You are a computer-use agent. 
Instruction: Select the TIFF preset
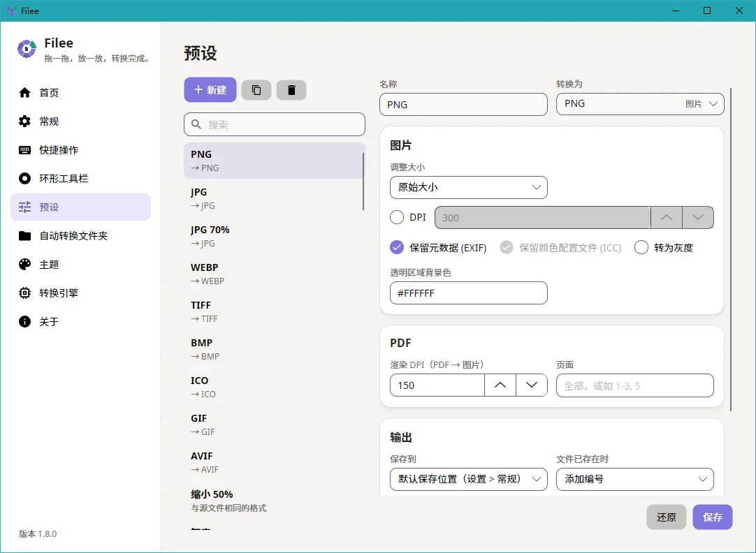pyautogui.click(x=275, y=311)
